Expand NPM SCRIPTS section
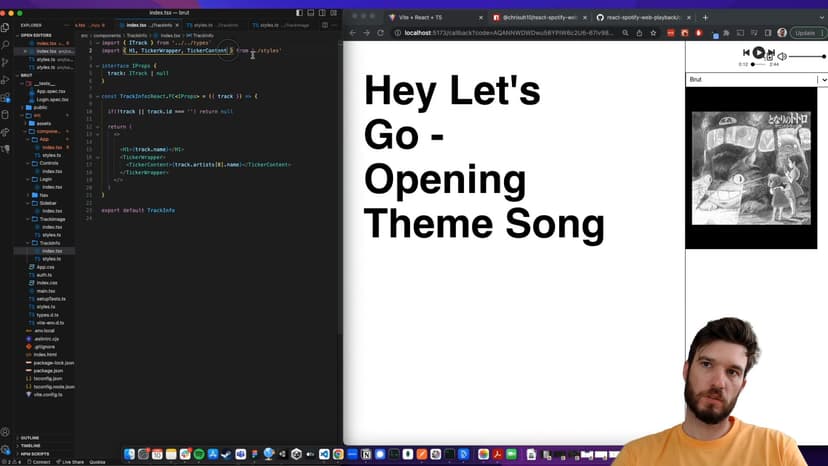The height and width of the screenshot is (466, 828). click(34, 453)
